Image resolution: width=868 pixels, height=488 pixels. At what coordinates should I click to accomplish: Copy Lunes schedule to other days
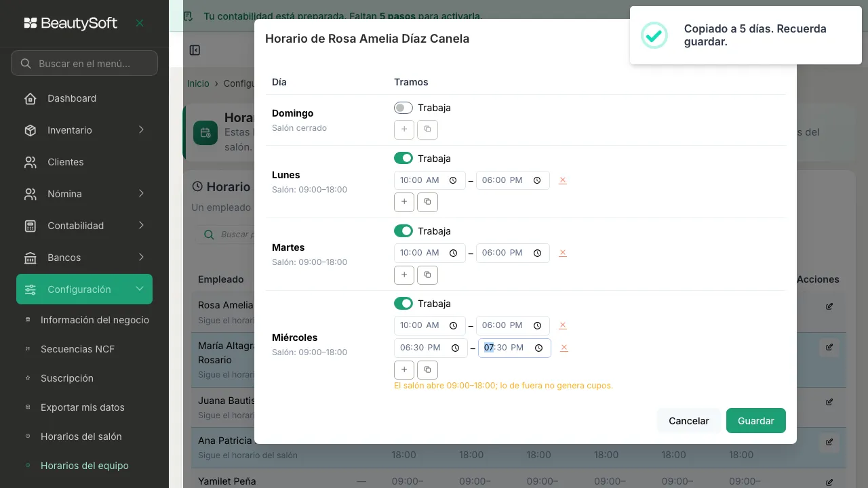click(x=427, y=202)
